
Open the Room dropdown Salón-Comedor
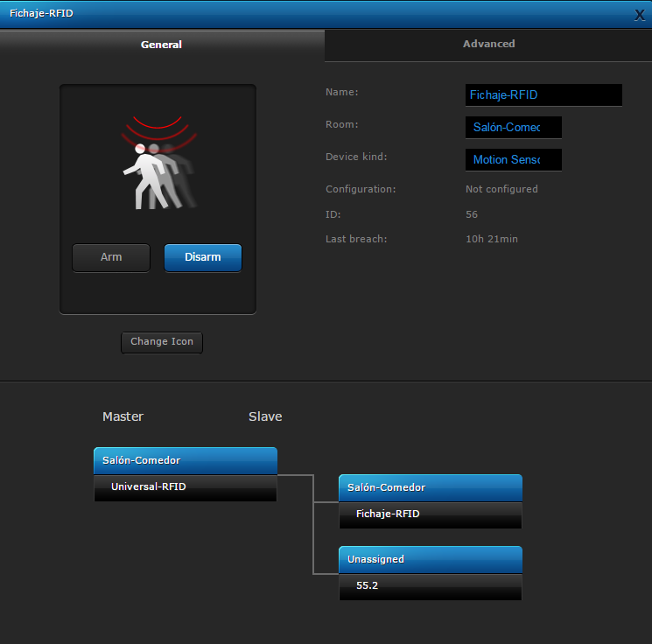point(513,127)
